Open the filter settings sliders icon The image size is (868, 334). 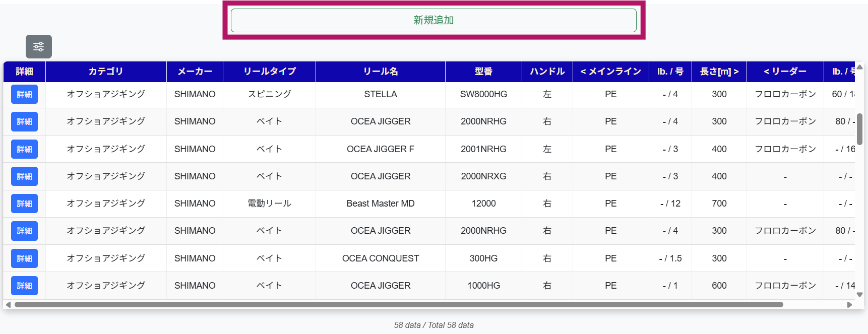click(x=39, y=47)
